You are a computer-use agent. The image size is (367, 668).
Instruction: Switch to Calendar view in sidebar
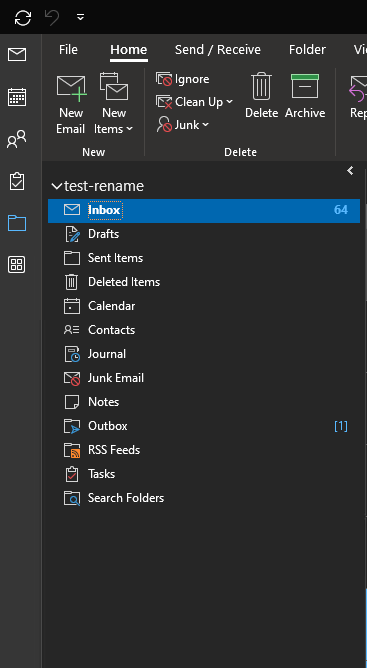tap(17, 97)
